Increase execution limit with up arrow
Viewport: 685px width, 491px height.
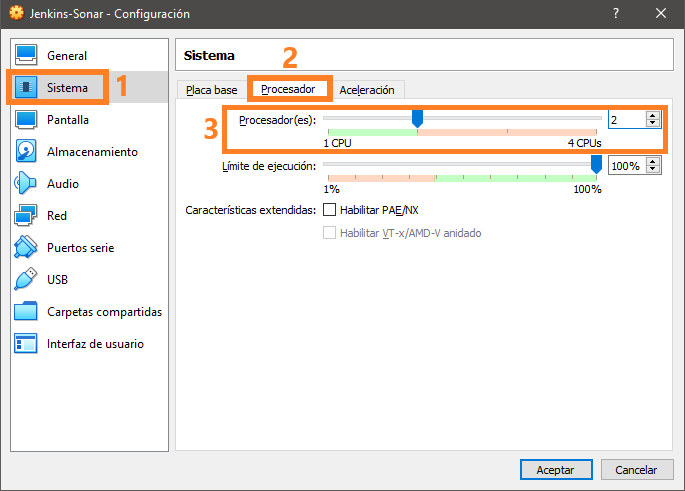coord(653,162)
